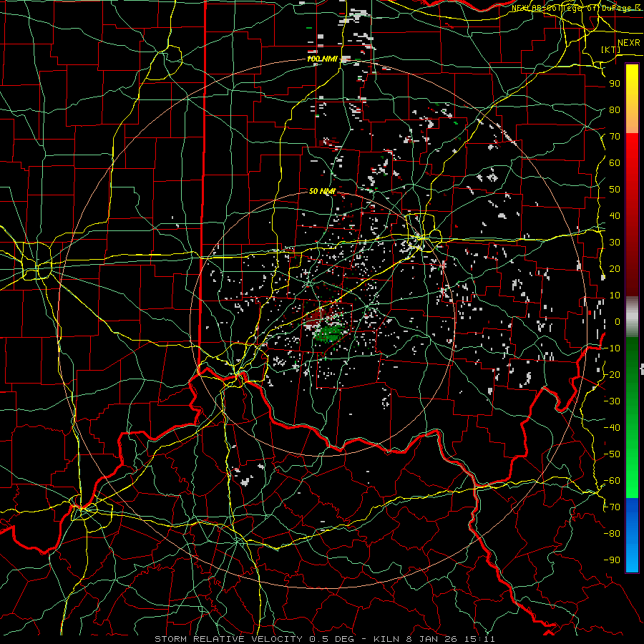Click the -80 knot scale value
This screenshot has height=644, width=644.
click(x=612, y=534)
